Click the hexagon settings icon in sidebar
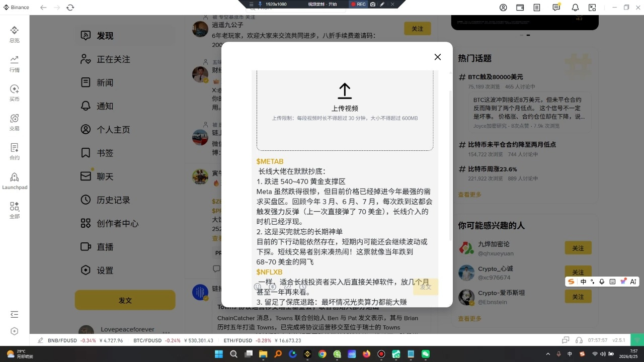644x362 pixels. (x=15, y=331)
